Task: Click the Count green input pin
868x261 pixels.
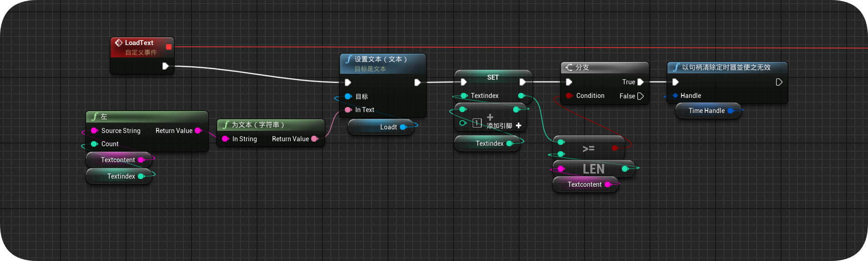Action: [94, 144]
